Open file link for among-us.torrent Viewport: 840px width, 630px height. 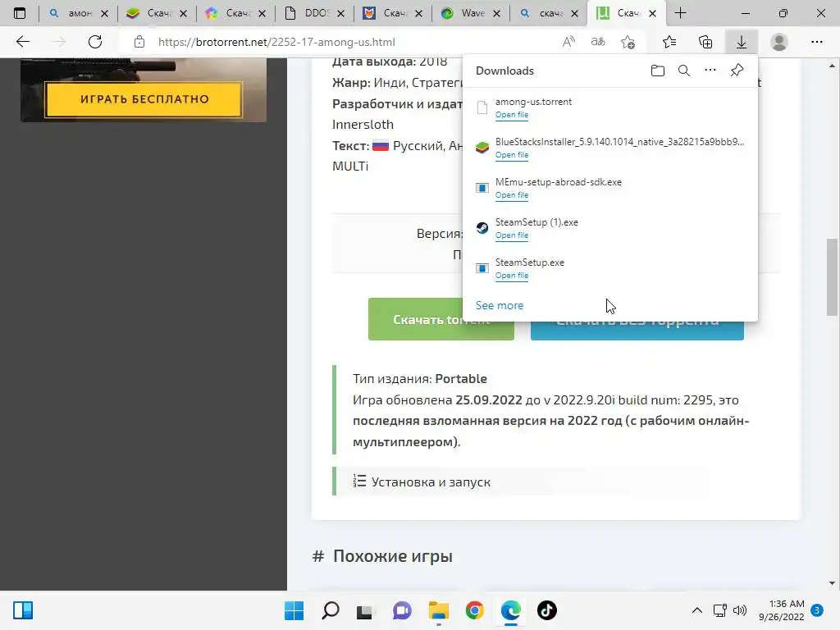tap(512, 115)
